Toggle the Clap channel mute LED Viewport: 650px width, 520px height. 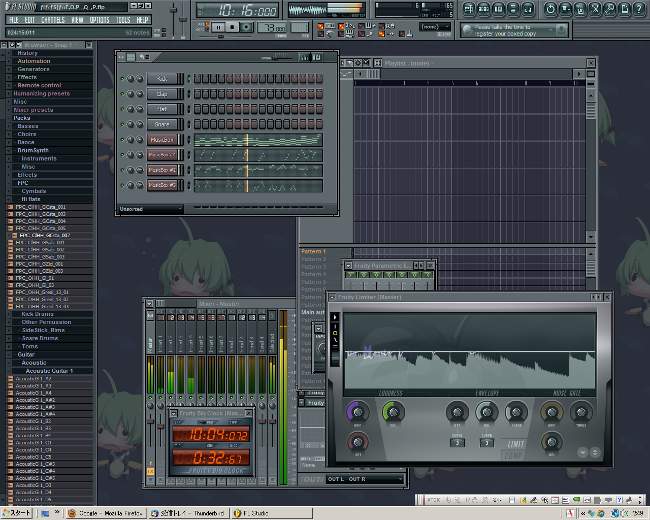click(x=122, y=94)
